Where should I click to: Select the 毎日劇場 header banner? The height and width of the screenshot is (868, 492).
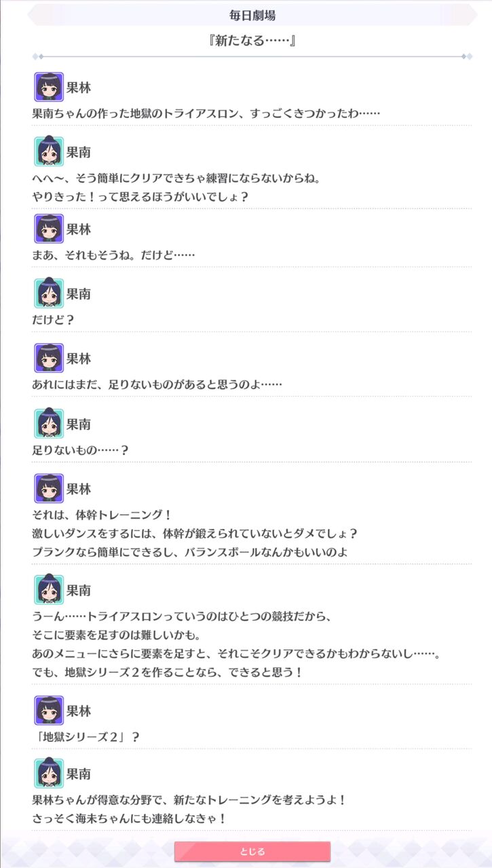252,15
